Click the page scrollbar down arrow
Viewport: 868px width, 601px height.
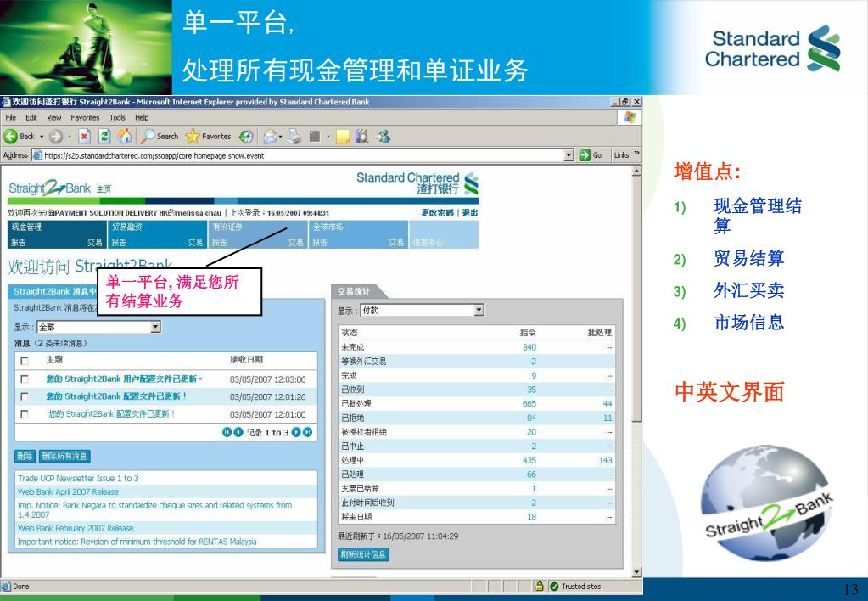pyautogui.click(x=636, y=572)
